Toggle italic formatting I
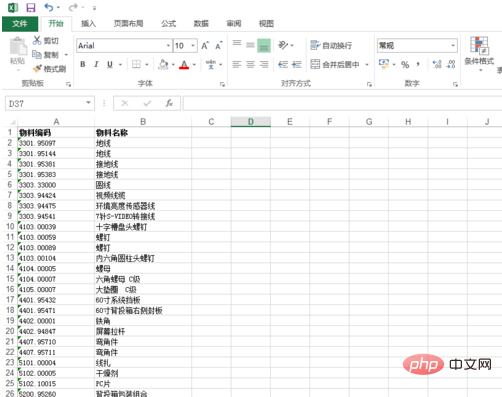This screenshot has height=397, width=502. (96, 64)
